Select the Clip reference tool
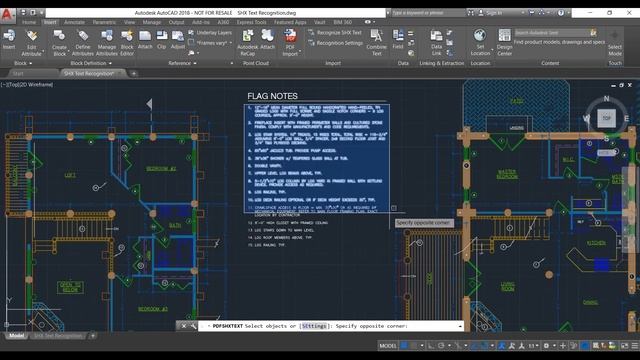Screen dimensions: 640x360 click(x=162, y=39)
